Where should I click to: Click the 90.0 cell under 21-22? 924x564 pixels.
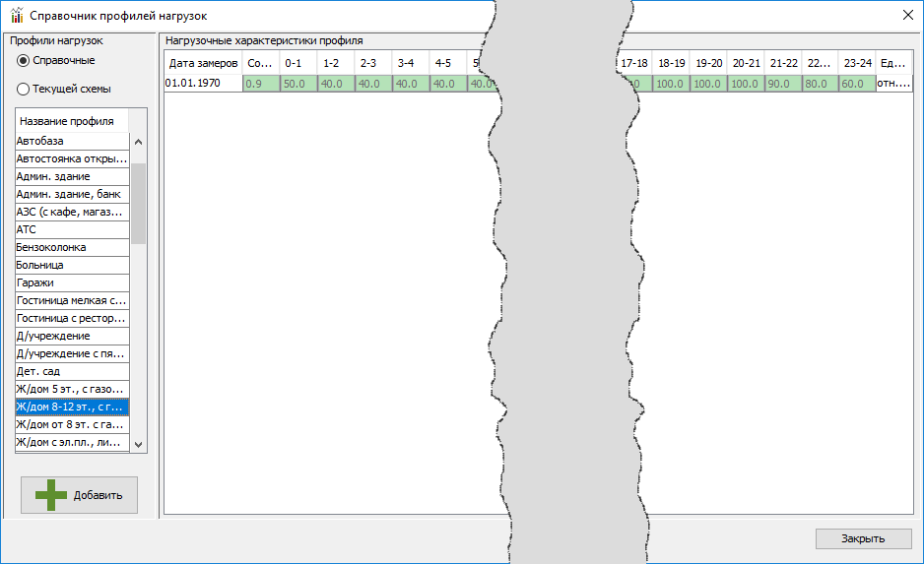pos(784,84)
